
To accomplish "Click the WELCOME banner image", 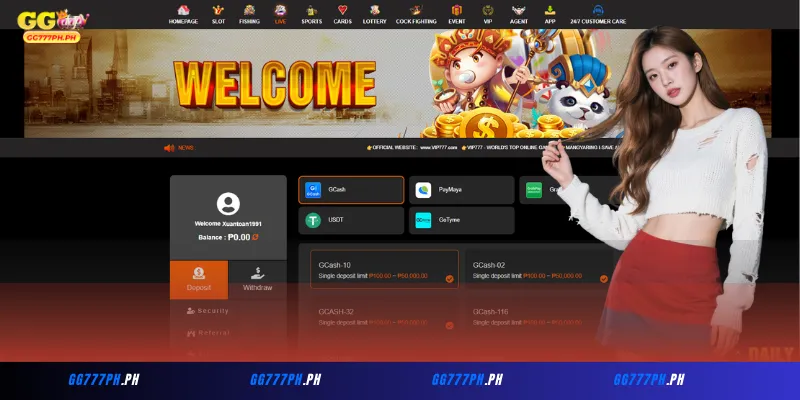I will click(x=398, y=83).
